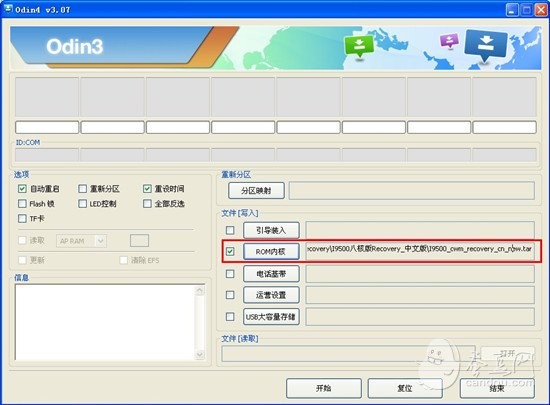Click the 信息 log scrollbar up arrow
Viewport: 550px width, 405px height.
200,291
